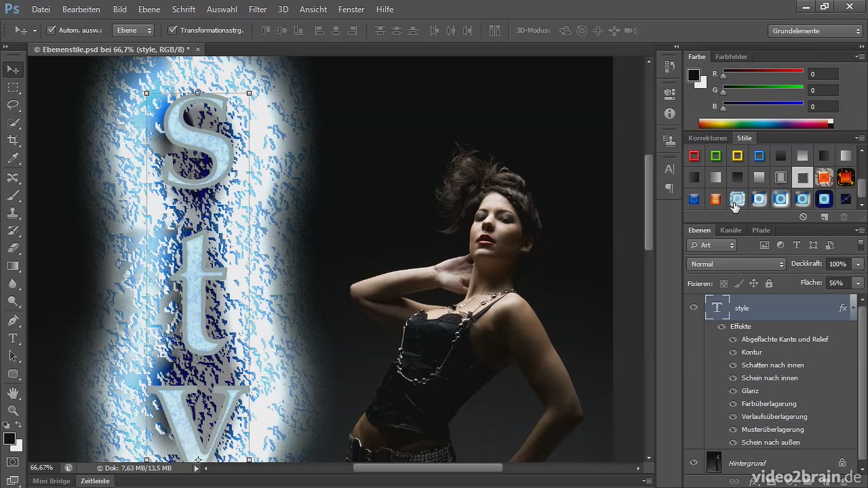
Task: Open the Mini Bridge tab
Action: tap(52, 481)
